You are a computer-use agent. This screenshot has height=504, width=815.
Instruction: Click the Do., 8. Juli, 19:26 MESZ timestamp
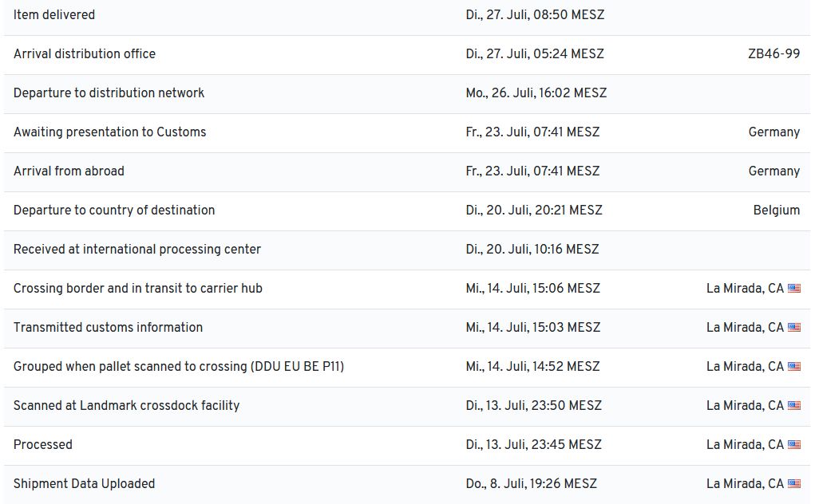point(531,484)
